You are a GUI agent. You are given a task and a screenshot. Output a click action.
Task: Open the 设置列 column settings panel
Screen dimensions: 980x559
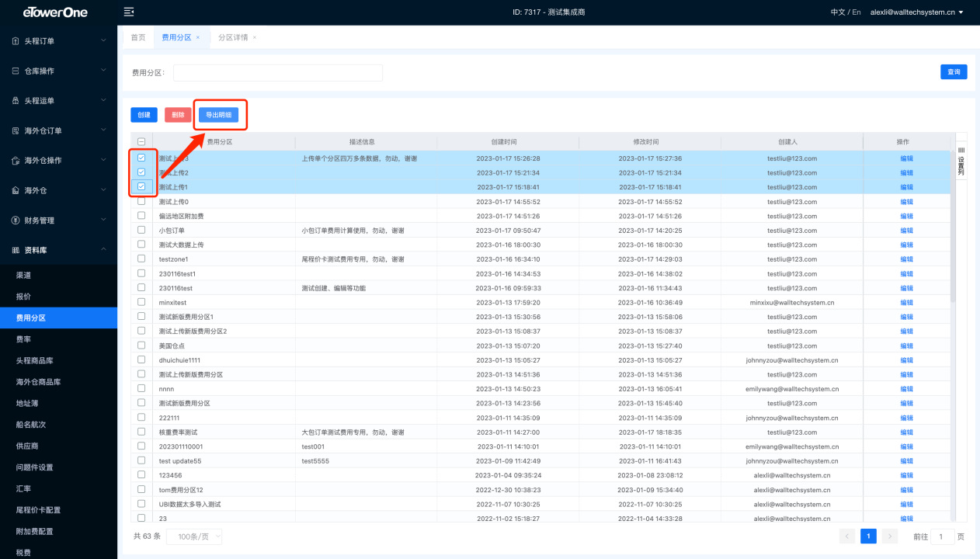point(961,161)
